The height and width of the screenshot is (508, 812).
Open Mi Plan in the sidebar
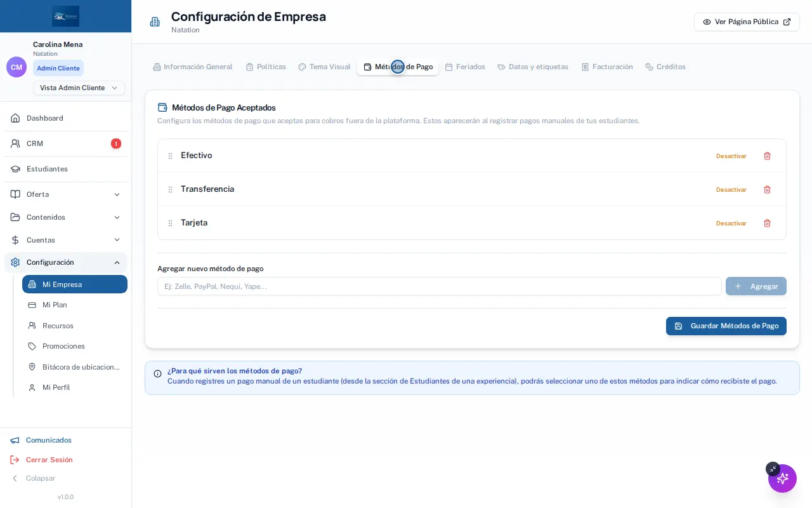point(75,305)
